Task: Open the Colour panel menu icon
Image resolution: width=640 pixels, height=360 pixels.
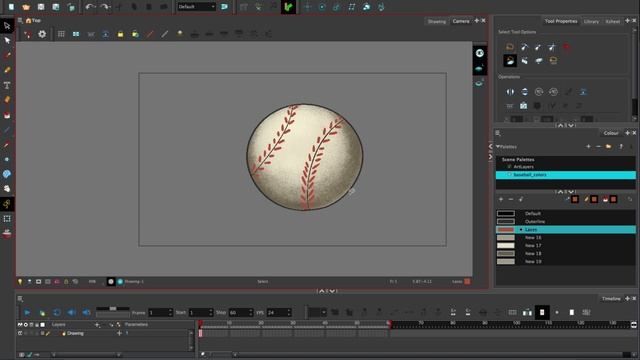Action: [498, 133]
